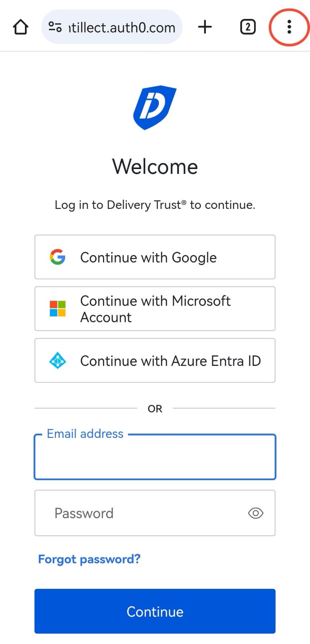Tap the auth0.com URL in address bar

click(x=122, y=27)
